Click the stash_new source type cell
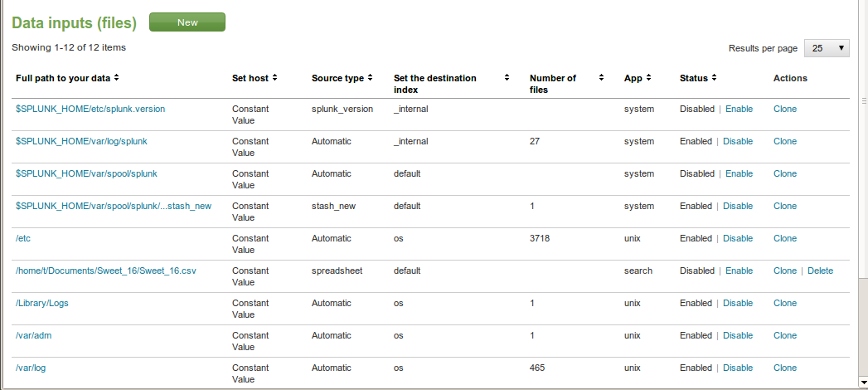Screen dimensions: 868x390 point(334,206)
